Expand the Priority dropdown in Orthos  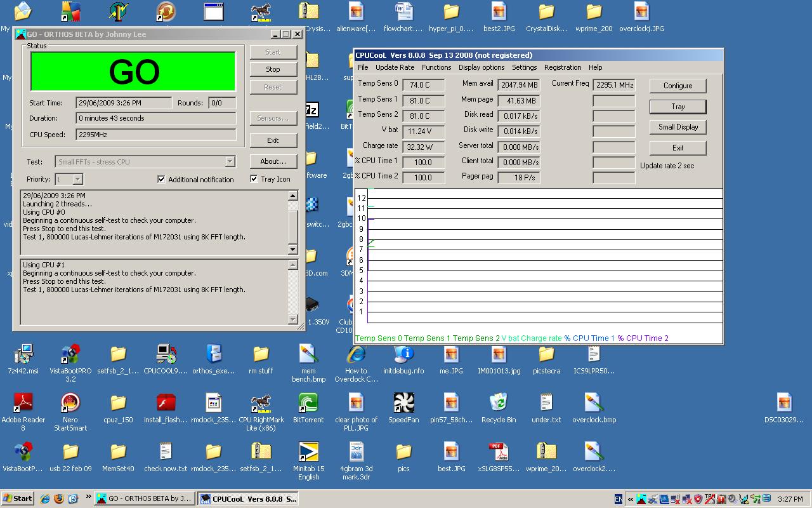tap(77, 180)
